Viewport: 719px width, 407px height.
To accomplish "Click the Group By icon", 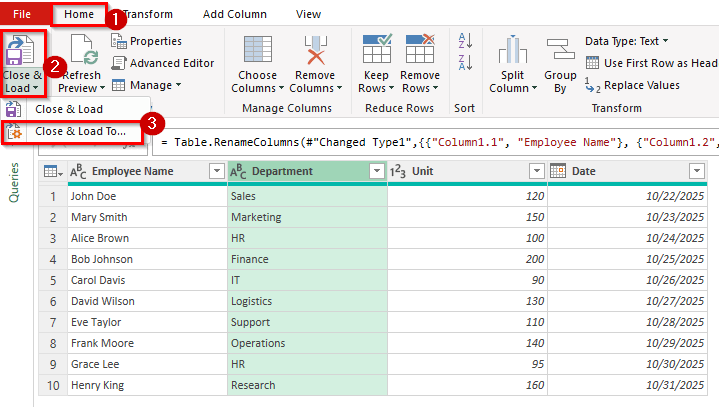I will (x=560, y=49).
